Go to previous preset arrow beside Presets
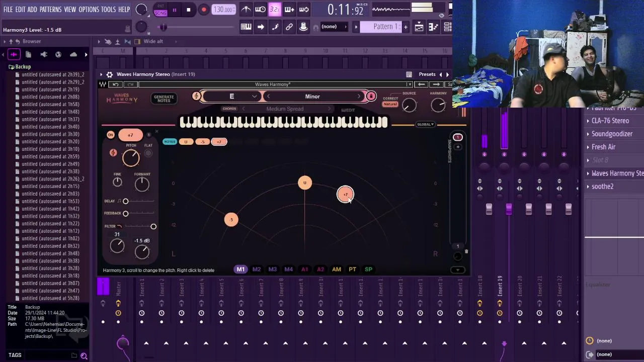The image size is (644, 362). point(441,74)
